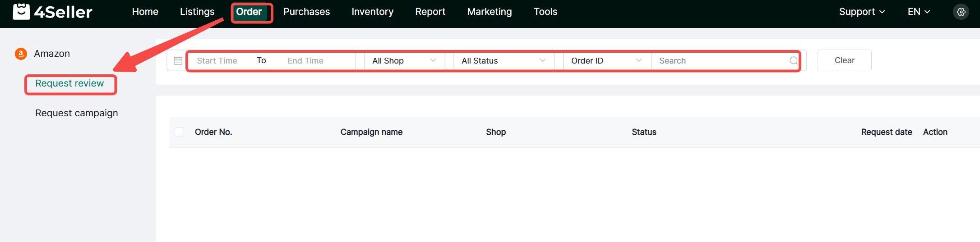Toggle the select-all orders checkbox

pos(180,132)
